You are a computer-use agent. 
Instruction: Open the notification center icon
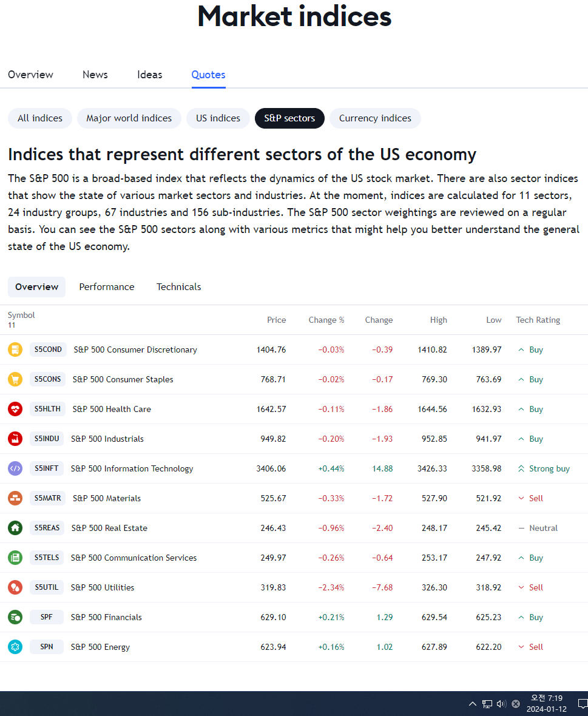point(583,704)
